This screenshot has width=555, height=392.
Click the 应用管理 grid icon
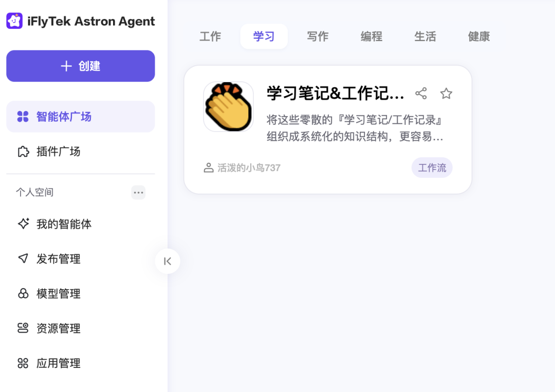tap(23, 363)
